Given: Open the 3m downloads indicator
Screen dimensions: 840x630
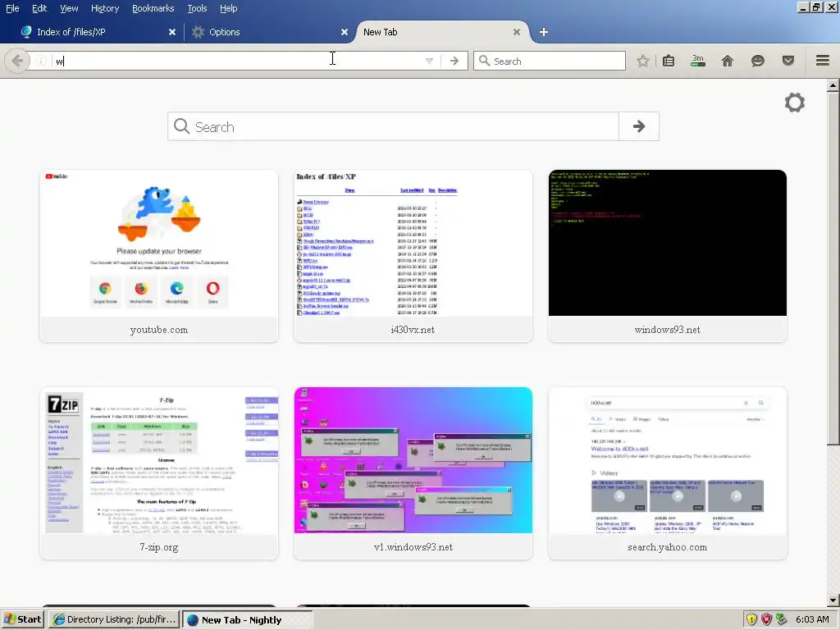Looking at the screenshot, I should [x=697, y=61].
